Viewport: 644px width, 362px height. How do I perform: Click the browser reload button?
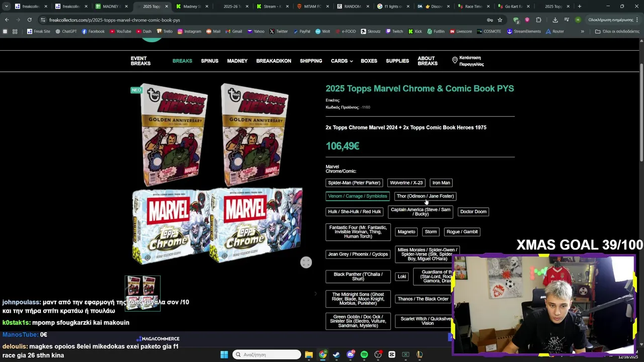click(x=29, y=20)
